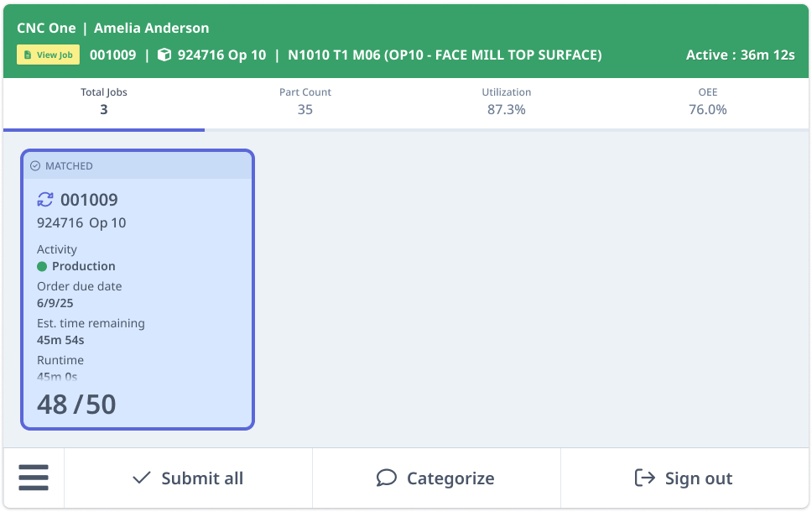Click the Categorize speech bubble icon

(386, 478)
